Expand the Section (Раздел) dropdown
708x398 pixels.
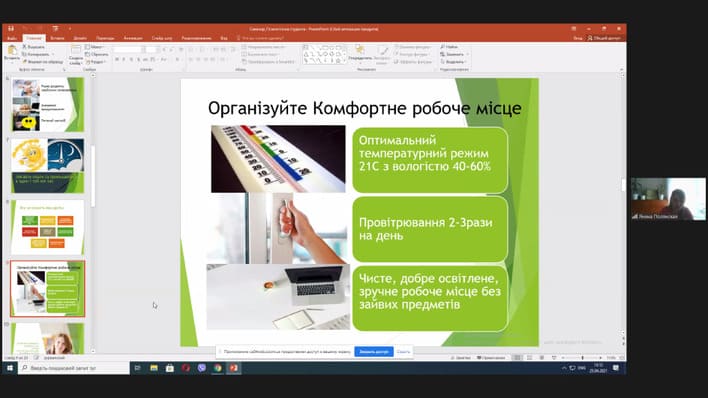[96, 61]
